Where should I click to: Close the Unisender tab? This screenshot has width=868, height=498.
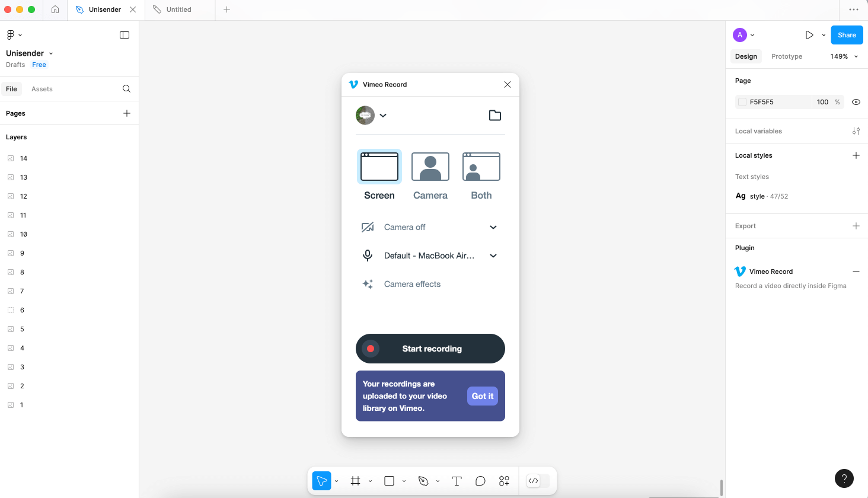click(x=133, y=9)
